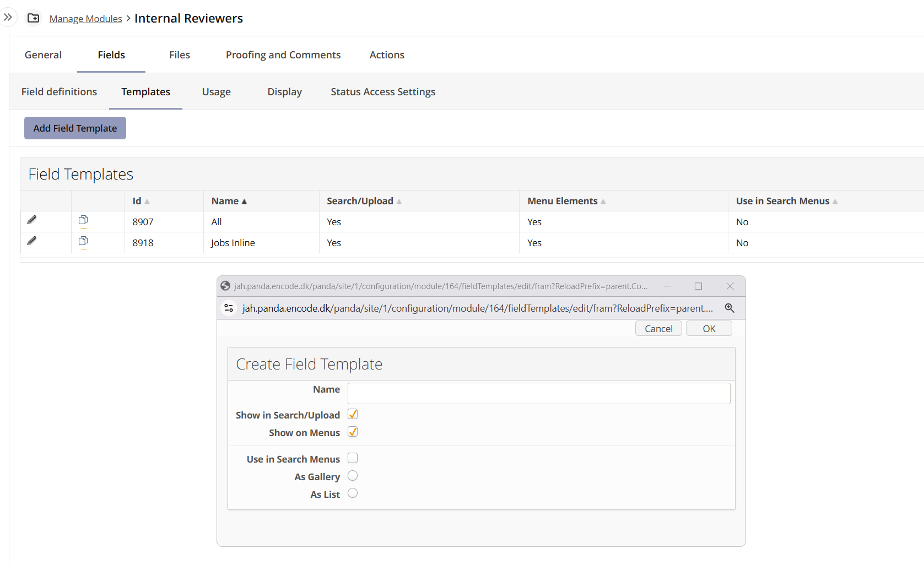Open the Display sub-tab
Image resolution: width=924 pixels, height=565 pixels.
(285, 92)
